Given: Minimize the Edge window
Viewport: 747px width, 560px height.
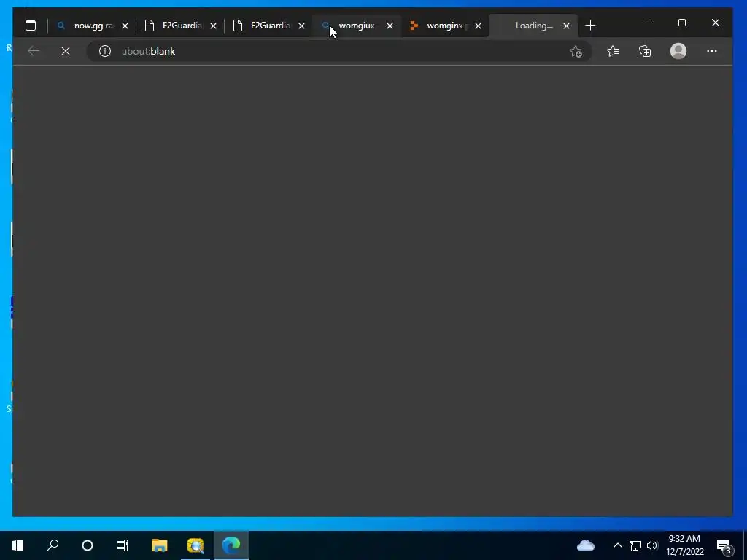Looking at the screenshot, I should (x=649, y=23).
